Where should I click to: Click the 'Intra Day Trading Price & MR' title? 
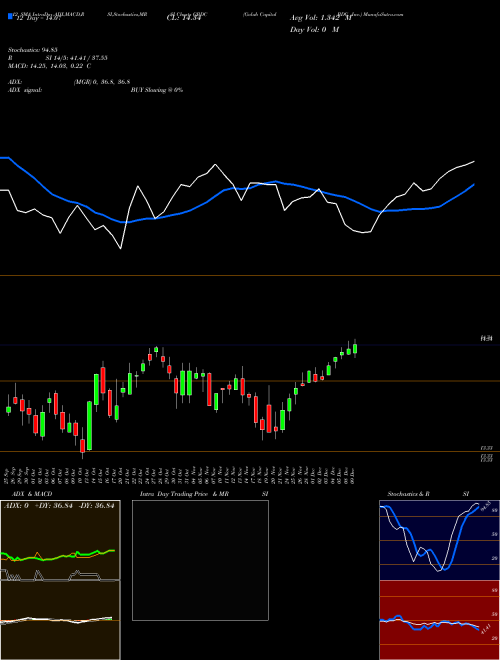[185, 494]
